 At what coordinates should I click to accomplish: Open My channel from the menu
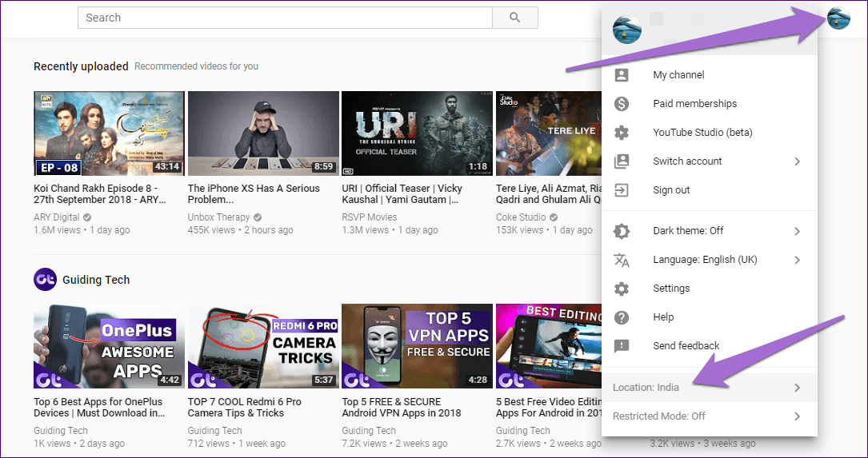point(709,74)
